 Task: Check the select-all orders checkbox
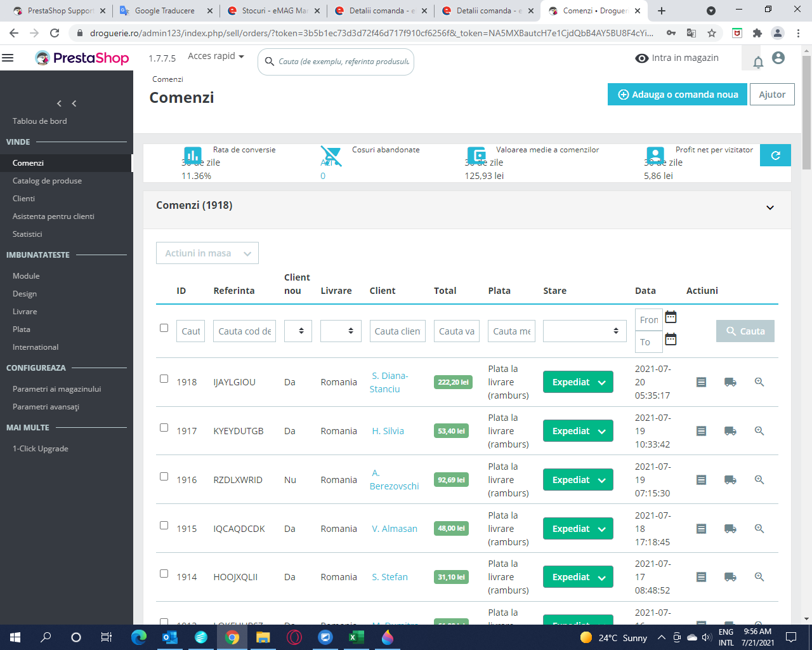coord(164,328)
